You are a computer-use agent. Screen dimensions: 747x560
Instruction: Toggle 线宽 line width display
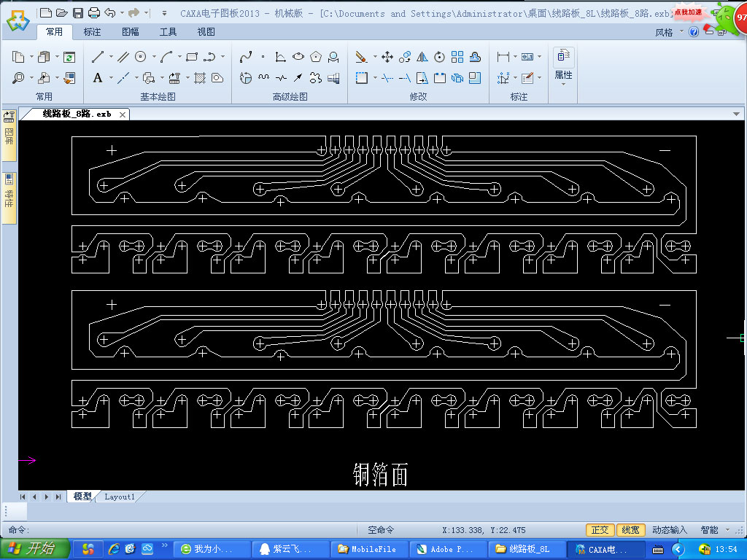pyautogui.click(x=630, y=530)
